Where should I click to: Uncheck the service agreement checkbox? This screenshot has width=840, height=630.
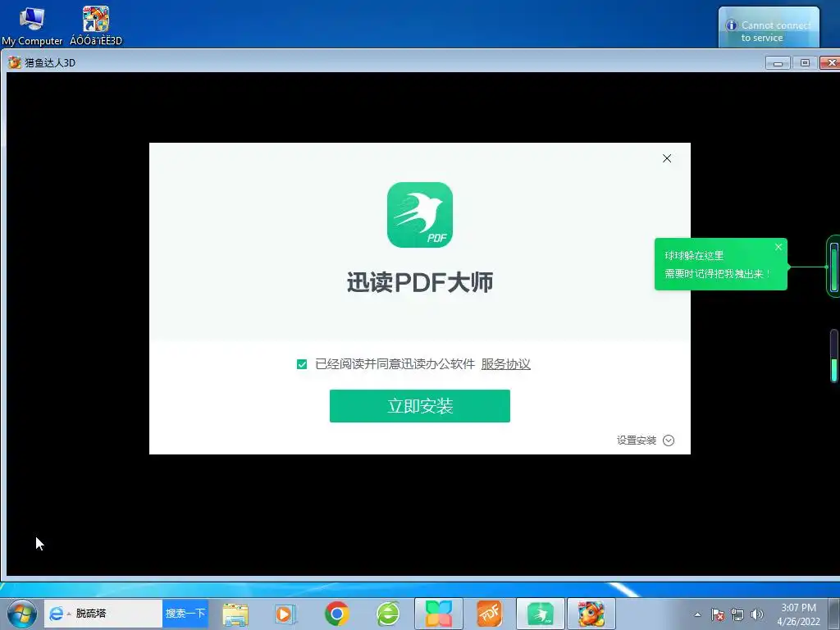tap(302, 364)
